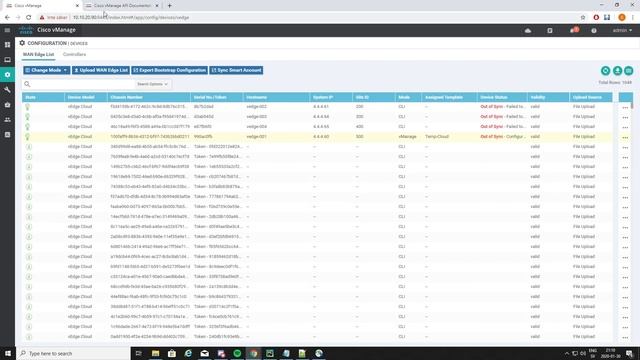Viewport: 640px width, 360px height.
Task: Open the help question mark icon
Action: pos(594,31)
